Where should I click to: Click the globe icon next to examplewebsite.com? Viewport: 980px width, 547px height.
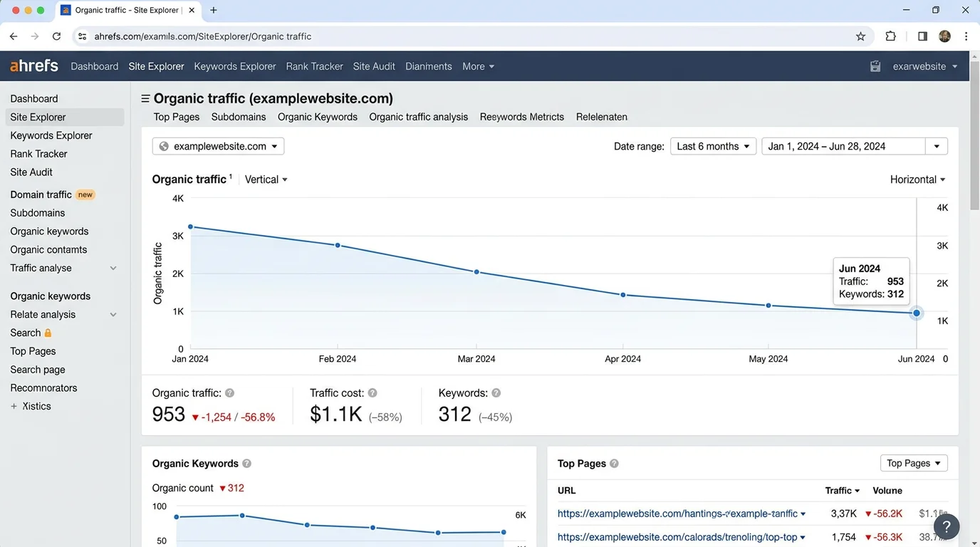(x=165, y=146)
